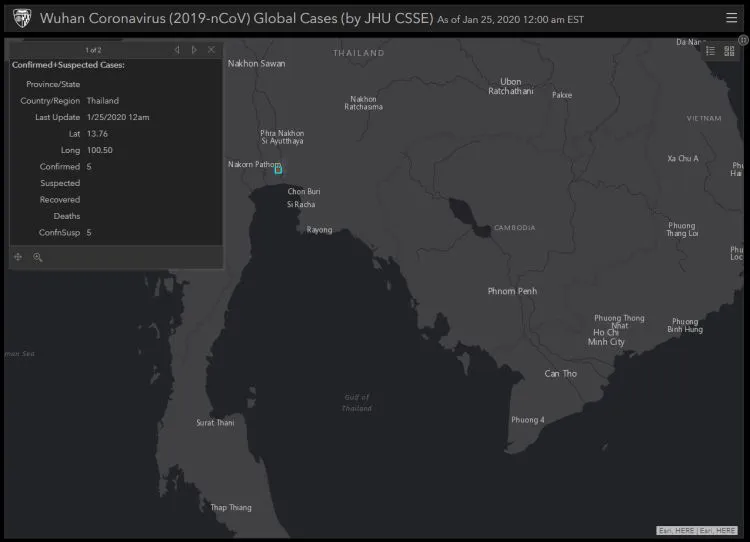Click the Nakhon Sawan map label
The image size is (750, 542).
(256, 63)
